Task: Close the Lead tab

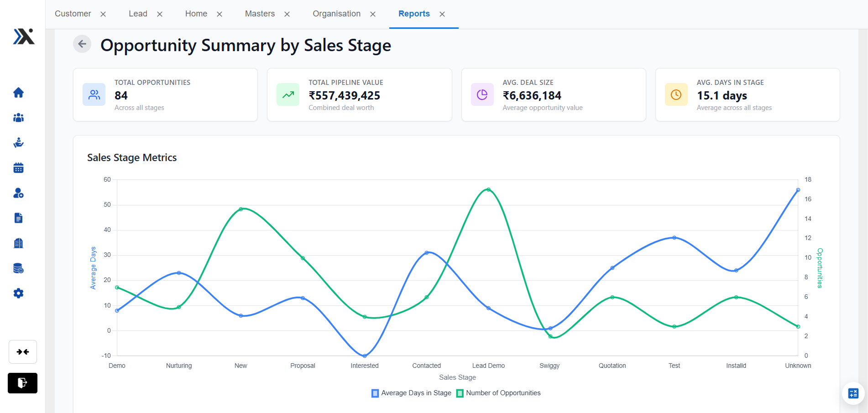Action: pos(160,14)
